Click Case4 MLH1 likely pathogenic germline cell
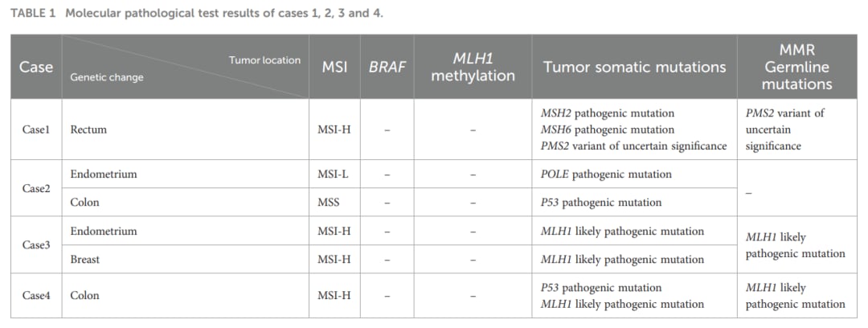Image resolution: width=868 pixels, height=328 pixels. [x=795, y=296]
